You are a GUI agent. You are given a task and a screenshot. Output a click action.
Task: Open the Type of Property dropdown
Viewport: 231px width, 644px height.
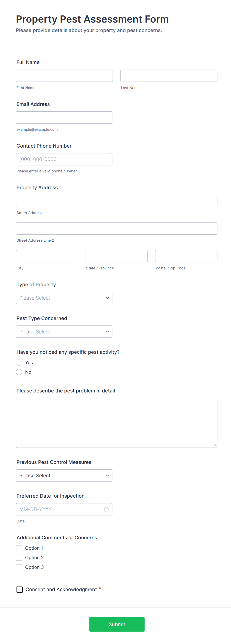click(64, 298)
